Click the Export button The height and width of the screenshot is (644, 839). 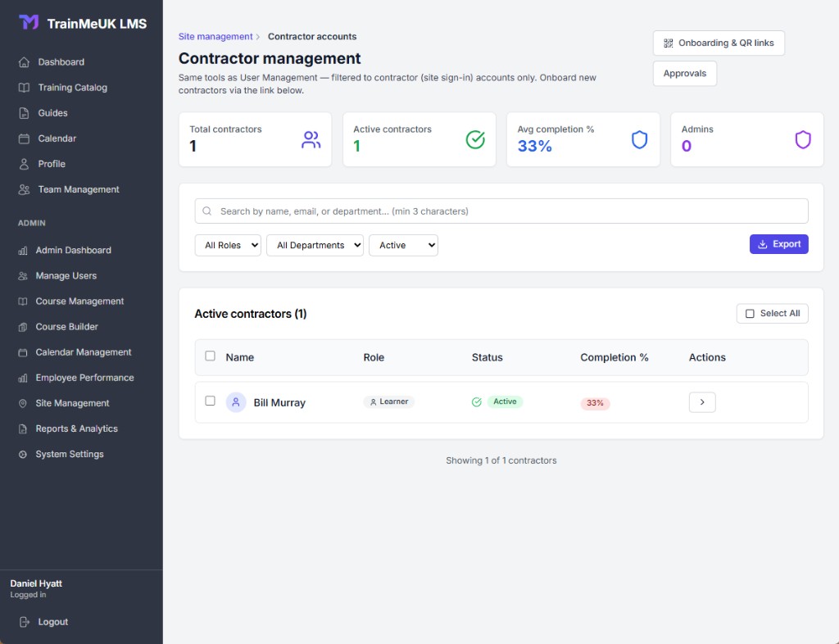pyautogui.click(x=779, y=244)
